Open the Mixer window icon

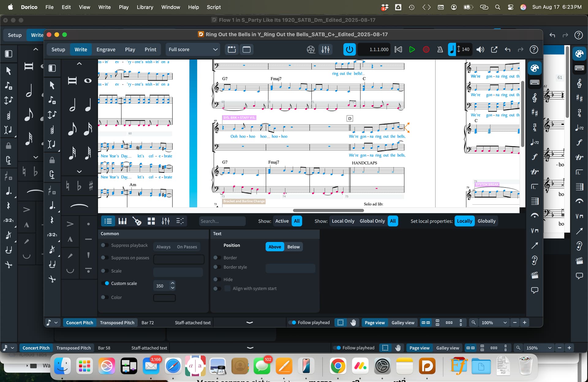326,49
